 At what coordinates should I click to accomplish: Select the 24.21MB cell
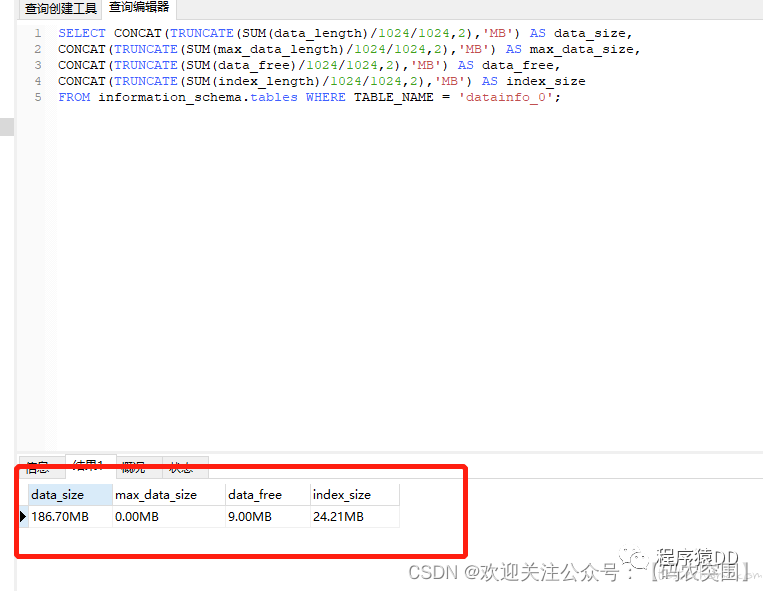[x=355, y=517]
